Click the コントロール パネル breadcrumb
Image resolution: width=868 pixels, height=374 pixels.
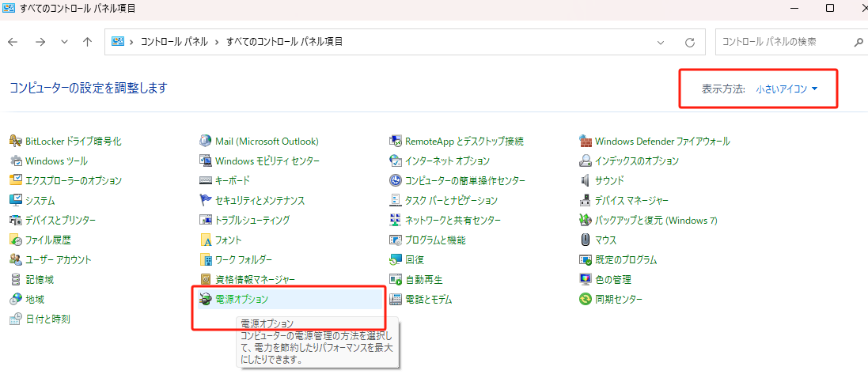(174, 41)
